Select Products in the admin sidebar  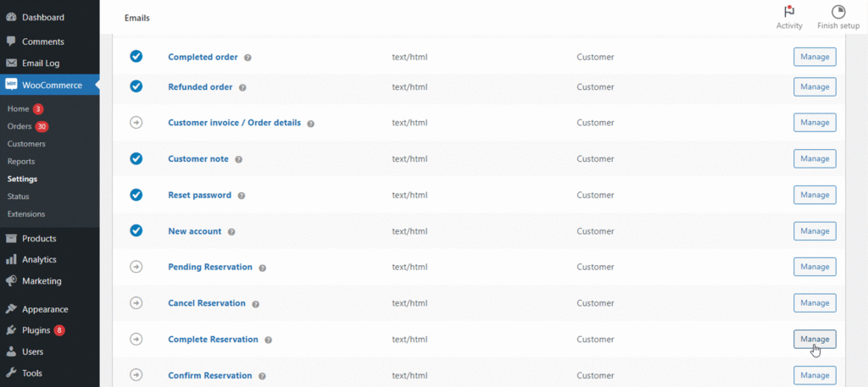(39, 238)
